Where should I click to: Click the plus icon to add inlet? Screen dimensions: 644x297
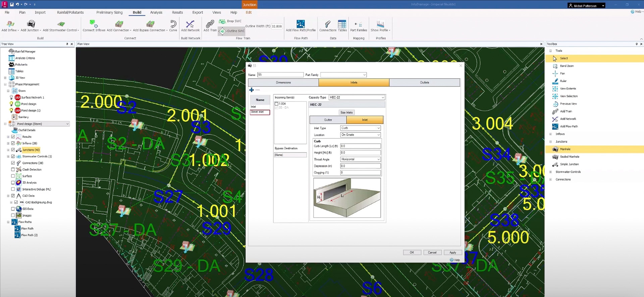[x=252, y=90]
